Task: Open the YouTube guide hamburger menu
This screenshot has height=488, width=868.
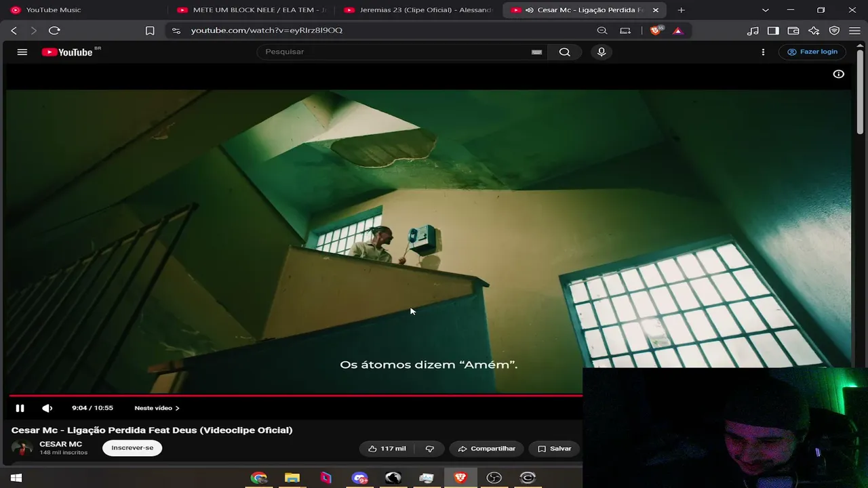Action: point(22,52)
